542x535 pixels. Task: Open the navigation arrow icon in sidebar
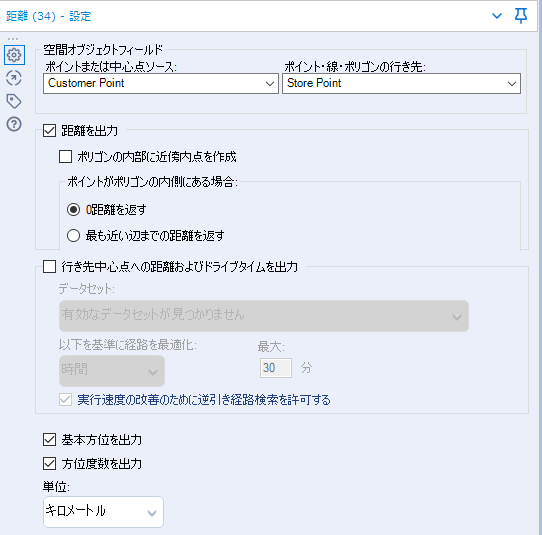pos(14,78)
